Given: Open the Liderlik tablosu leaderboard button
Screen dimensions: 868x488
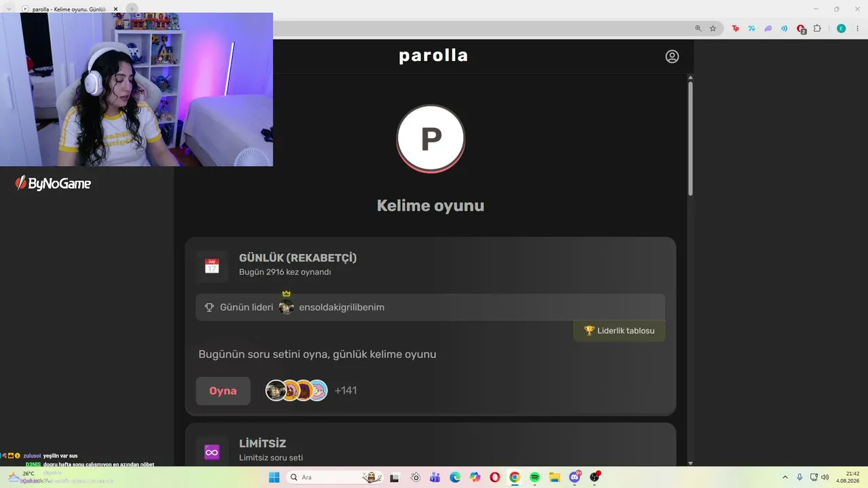Looking at the screenshot, I should (619, 331).
